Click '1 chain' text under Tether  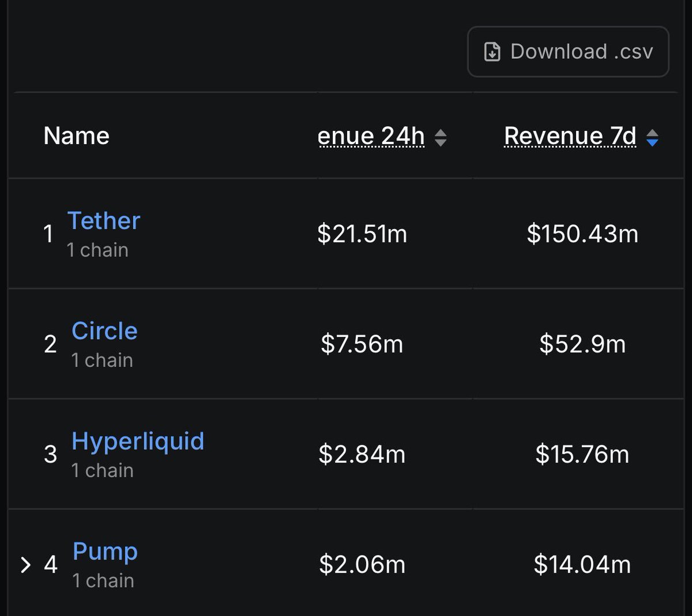point(97,250)
